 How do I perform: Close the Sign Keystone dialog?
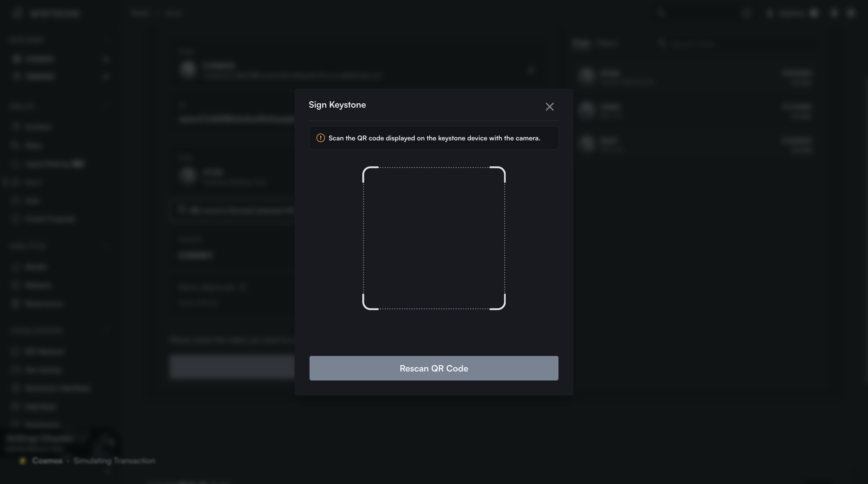point(550,107)
